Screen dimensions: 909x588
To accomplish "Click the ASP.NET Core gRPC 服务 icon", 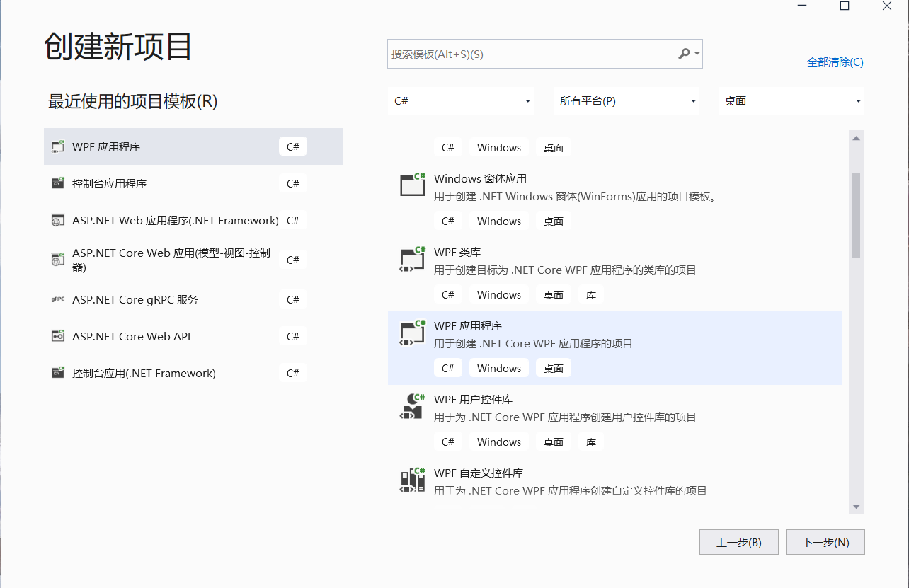I will point(57,299).
